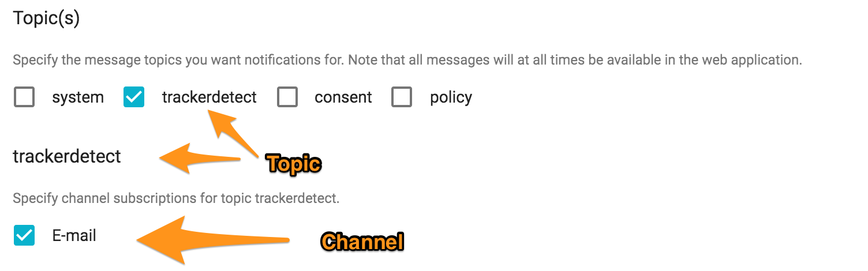Click the 'trackerdetect' checkbox label text
This screenshot has width=868, height=271.
209,97
